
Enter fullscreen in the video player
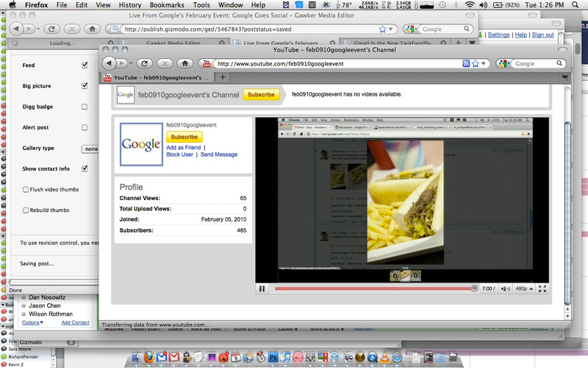pyautogui.click(x=542, y=289)
